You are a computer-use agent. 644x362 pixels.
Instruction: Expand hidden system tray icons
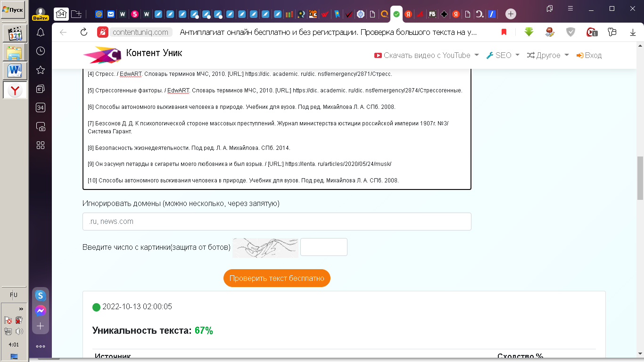21,309
